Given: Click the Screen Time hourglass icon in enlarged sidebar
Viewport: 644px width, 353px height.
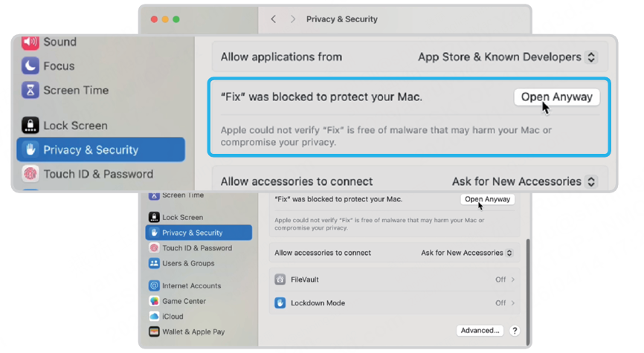Looking at the screenshot, I should [30, 90].
